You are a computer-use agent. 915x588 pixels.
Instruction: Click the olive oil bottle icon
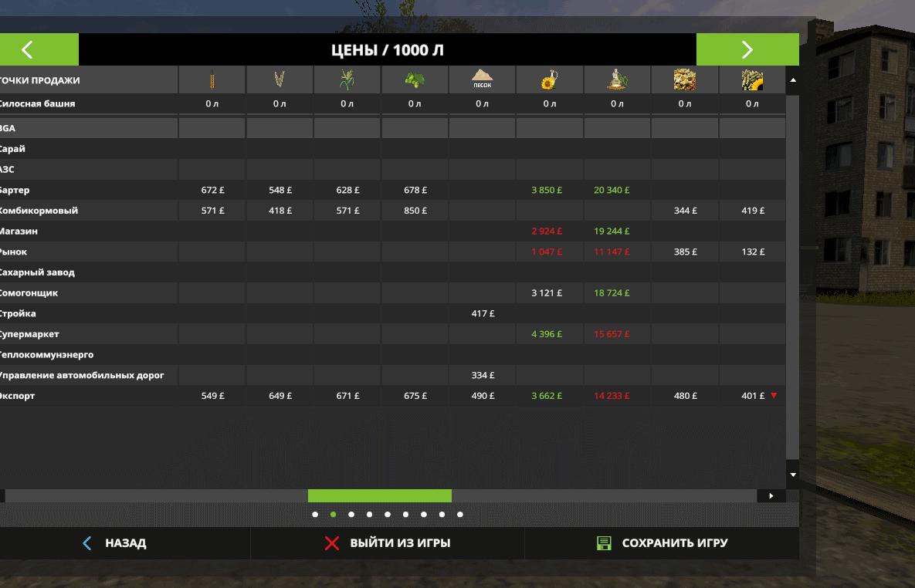click(617, 79)
